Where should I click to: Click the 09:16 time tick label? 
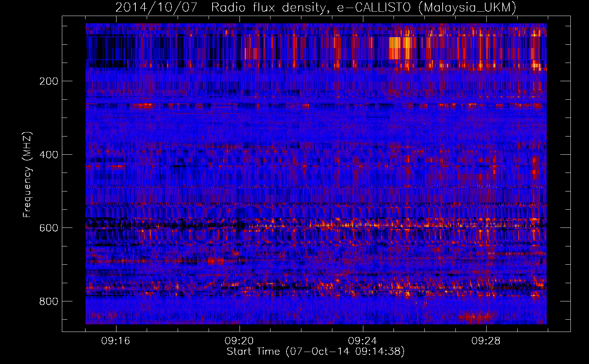[x=116, y=341]
